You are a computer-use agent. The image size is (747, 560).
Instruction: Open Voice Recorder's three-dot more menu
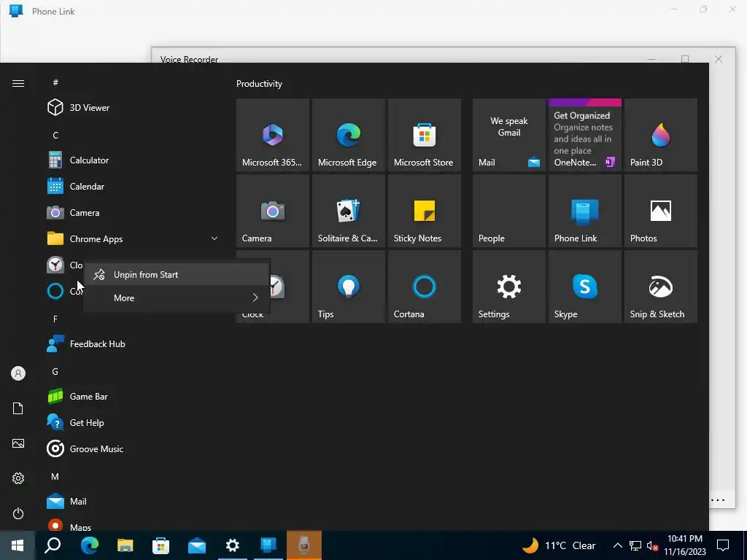(x=718, y=500)
